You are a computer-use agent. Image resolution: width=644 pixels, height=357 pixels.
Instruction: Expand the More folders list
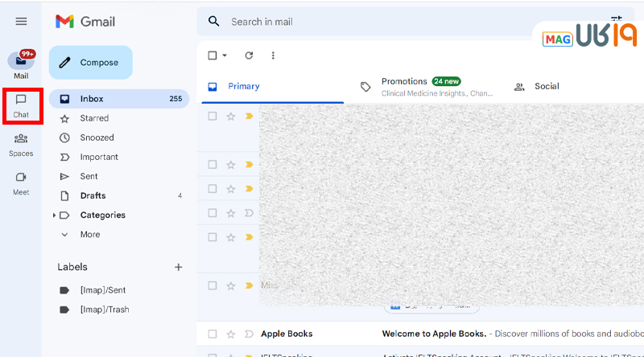click(x=65, y=235)
